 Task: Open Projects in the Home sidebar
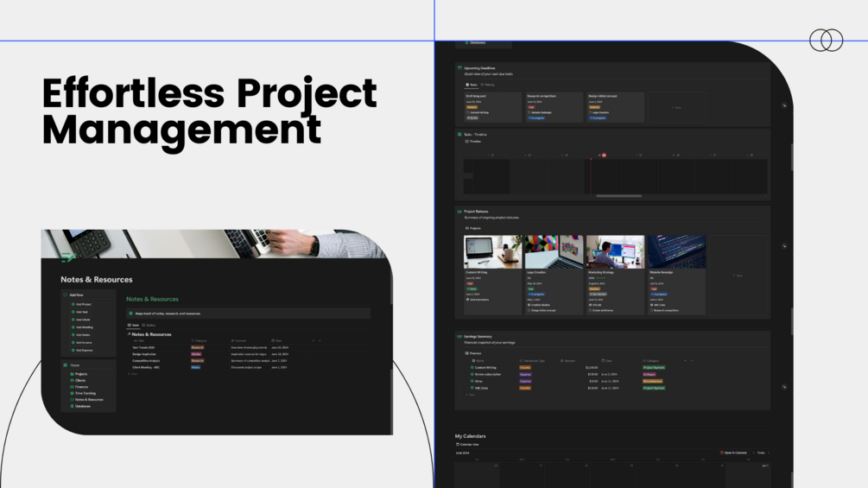(x=79, y=374)
